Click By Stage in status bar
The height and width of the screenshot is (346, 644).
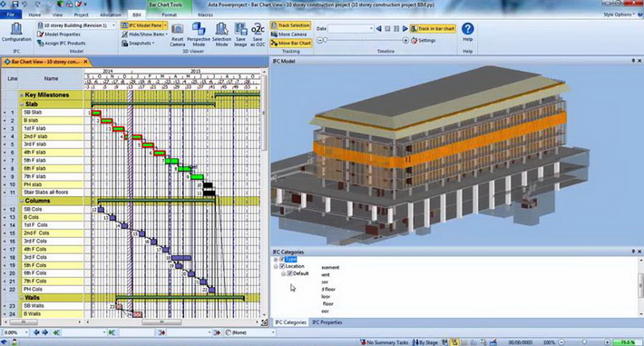click(x=425, y=342)
